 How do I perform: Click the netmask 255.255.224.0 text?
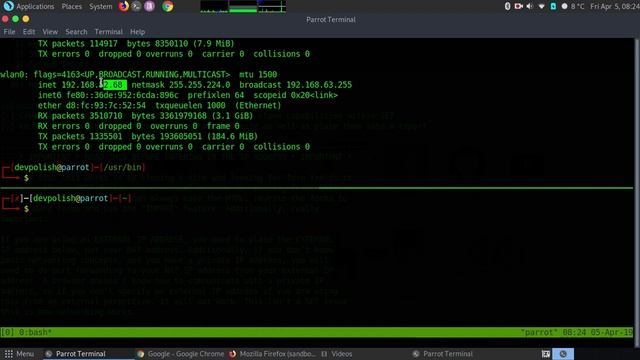point(181,84)
